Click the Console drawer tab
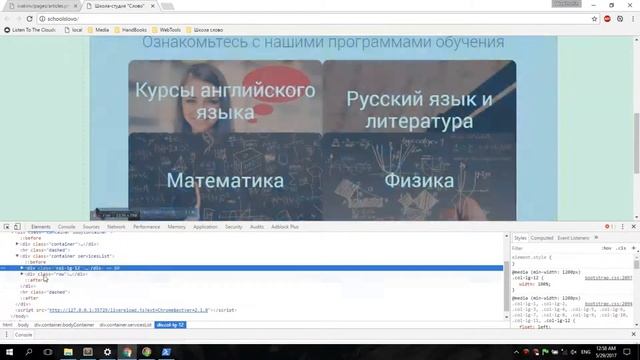This screenshot has width=640, height=360. [23, 335]
